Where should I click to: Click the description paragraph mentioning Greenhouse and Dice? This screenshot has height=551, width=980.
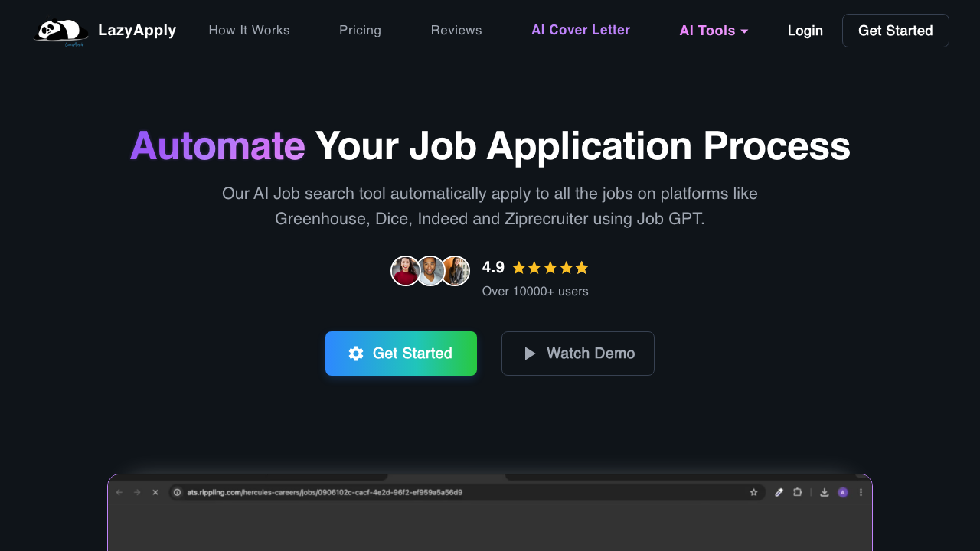click(x=490, y=206)
